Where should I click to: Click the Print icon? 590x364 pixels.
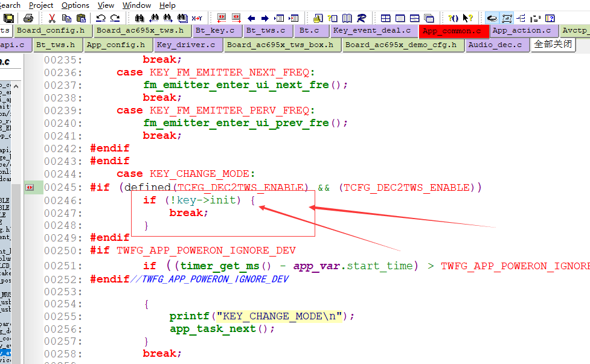click(28, 18)
